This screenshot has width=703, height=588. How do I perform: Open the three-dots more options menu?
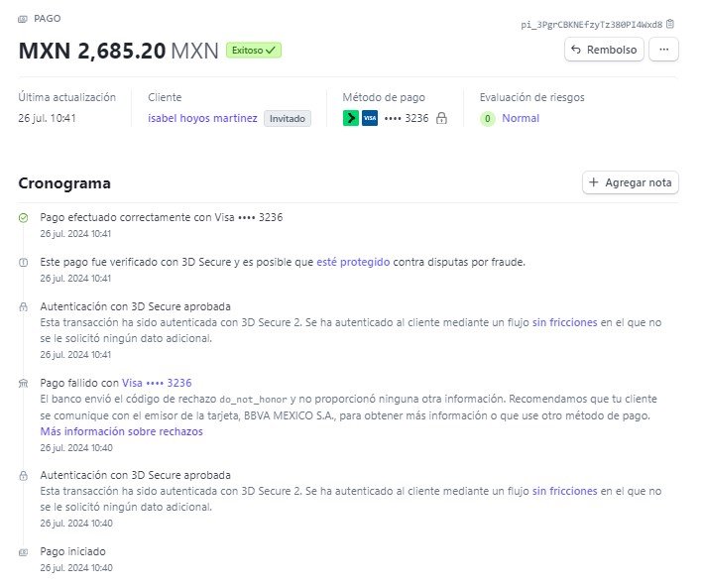coord(663,50)
